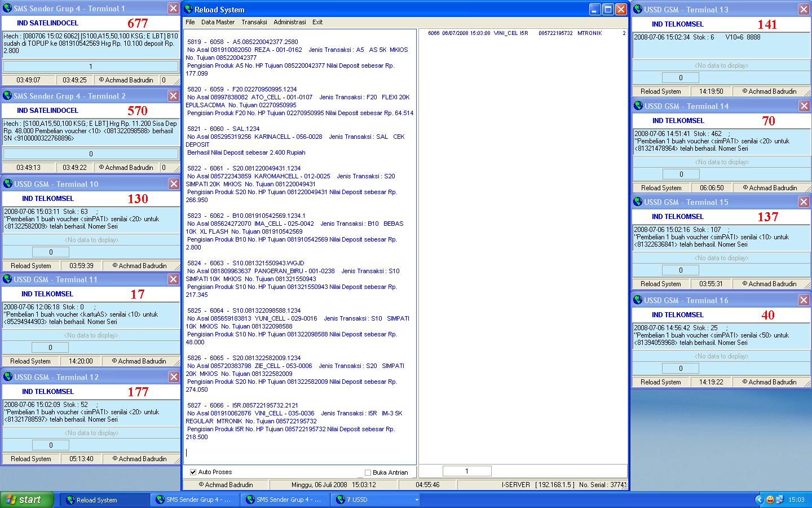Viewport: 812px width, 508px height.
Task: Click the red counter 677 in Terminal 1
Action: pyautogui.click(x=138, y=23)
